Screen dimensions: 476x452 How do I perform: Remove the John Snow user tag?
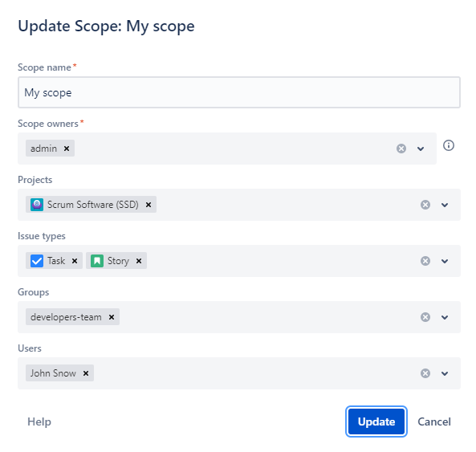click(x=86, y=373)
